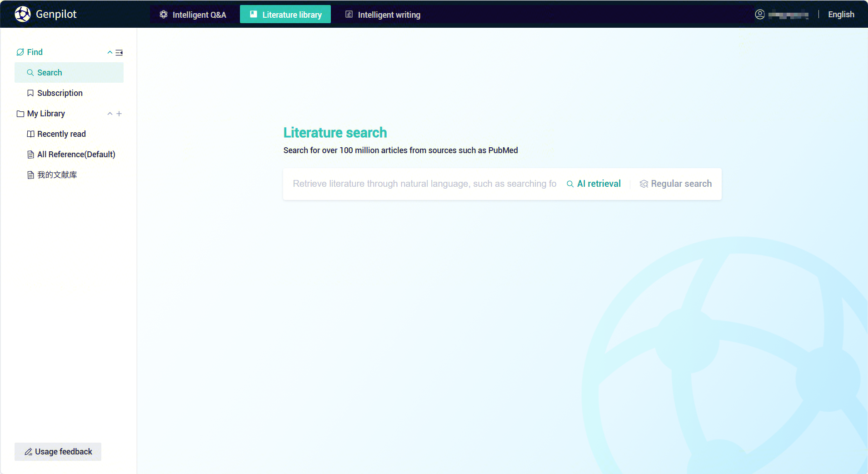Collapse the sidebar using the menu-fold icon
This screenshot has width=868, height=474.
click(x=119, y=53)
